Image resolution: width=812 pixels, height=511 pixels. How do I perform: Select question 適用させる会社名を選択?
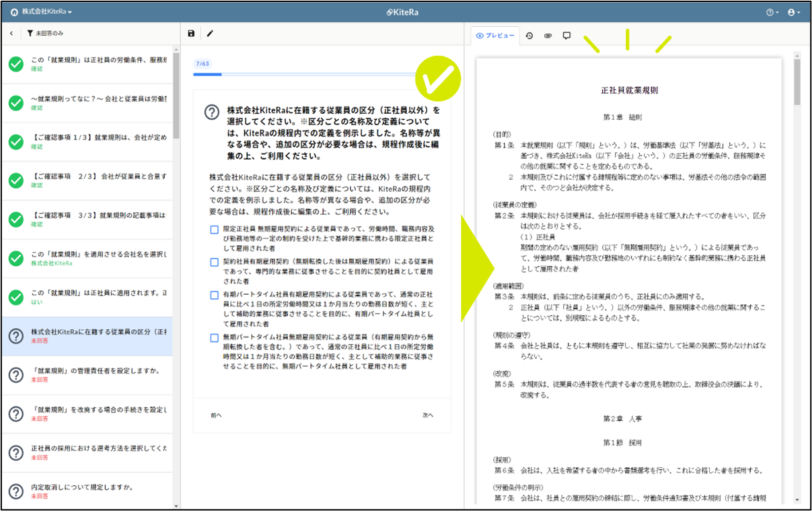coord(87,259)
